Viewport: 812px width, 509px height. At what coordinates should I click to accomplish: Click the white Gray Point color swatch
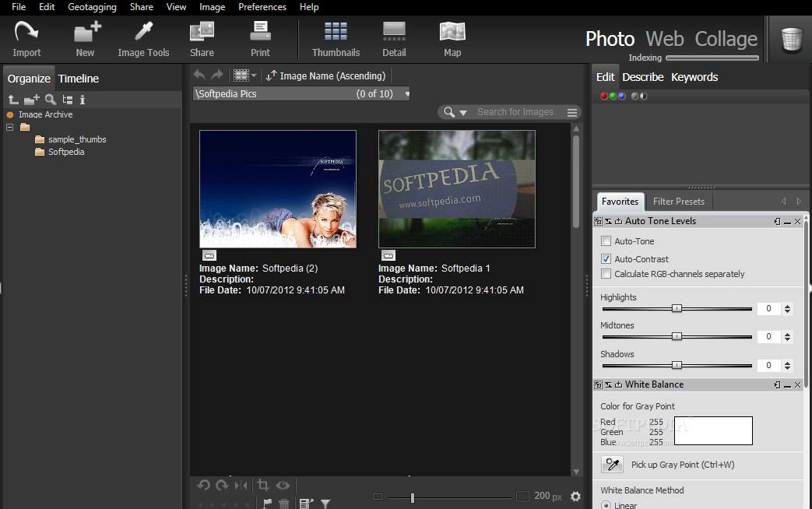(x=713, y=430)
